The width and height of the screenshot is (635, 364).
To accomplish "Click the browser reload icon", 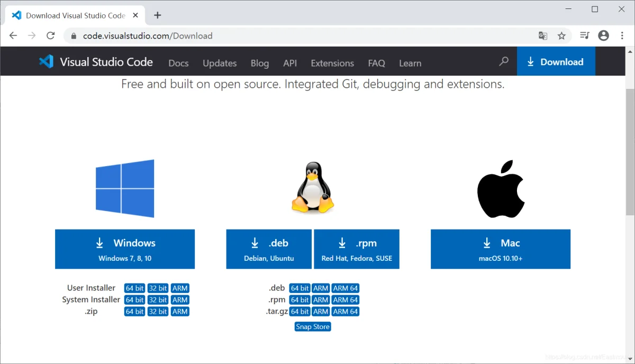I will click(x=51, y=35).
